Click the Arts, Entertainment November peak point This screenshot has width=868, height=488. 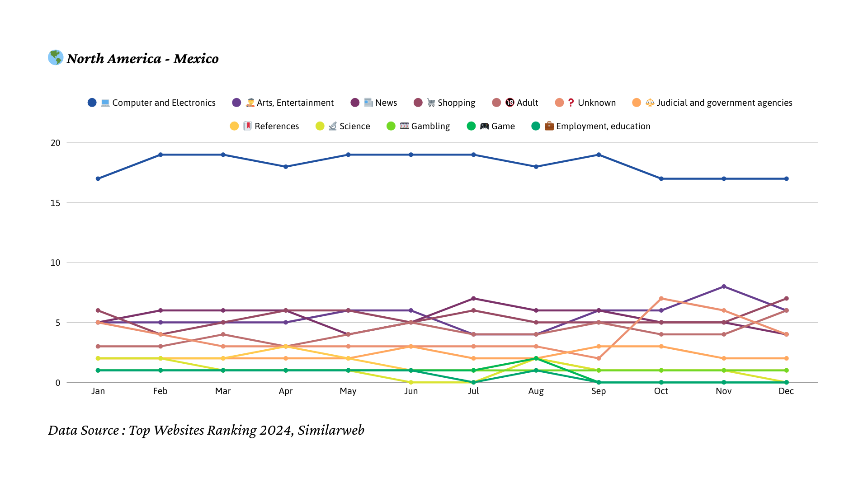click(x=724, y=286)
